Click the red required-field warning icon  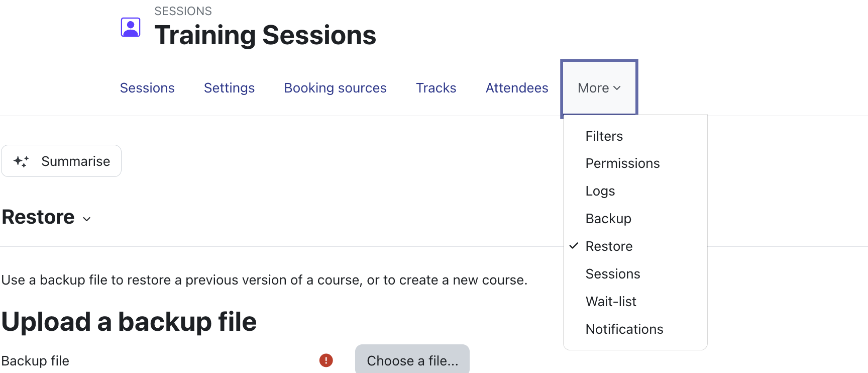326,360
